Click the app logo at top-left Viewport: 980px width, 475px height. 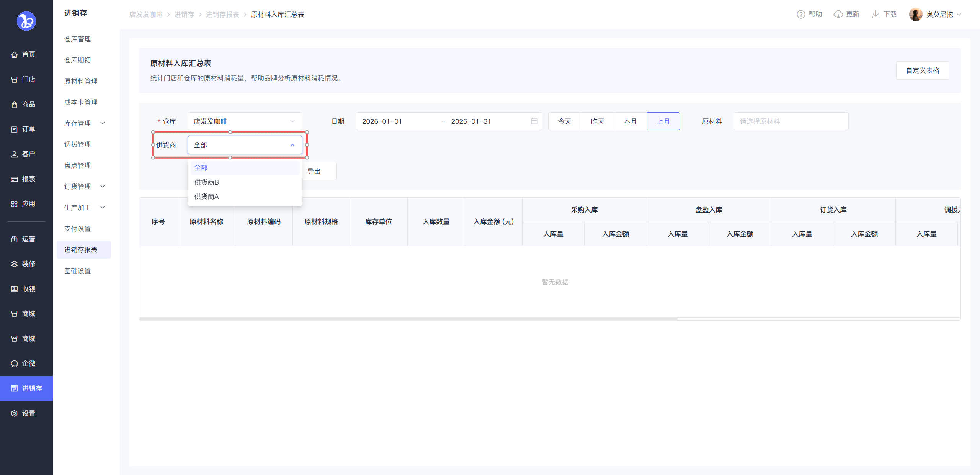coord(26,21)
